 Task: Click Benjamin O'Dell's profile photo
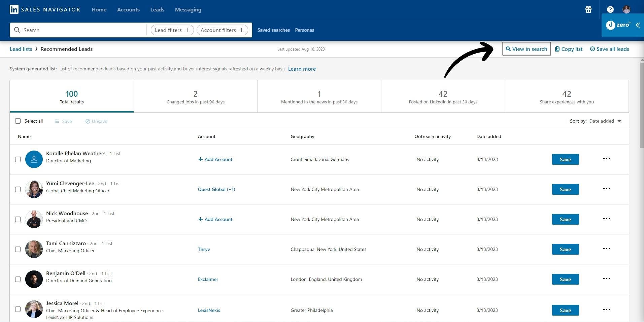pos(34,279)
